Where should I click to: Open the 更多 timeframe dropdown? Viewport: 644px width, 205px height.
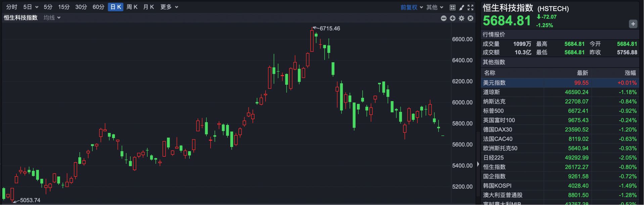(169, 7)
